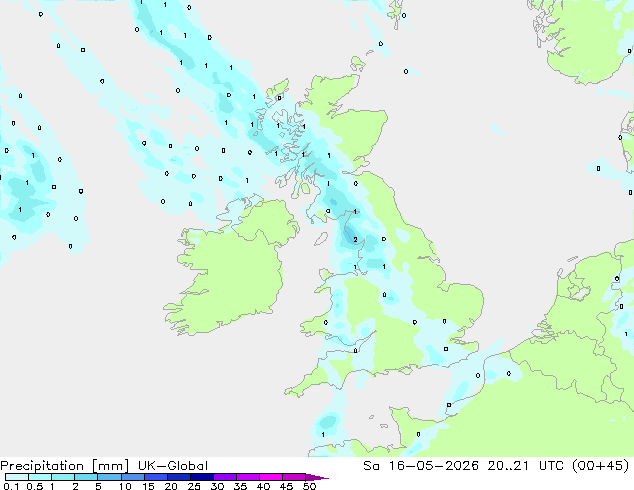Click the 10–15 mm blue legend swatch
Viewport: 634px width, 490px height.
[132, 477]
